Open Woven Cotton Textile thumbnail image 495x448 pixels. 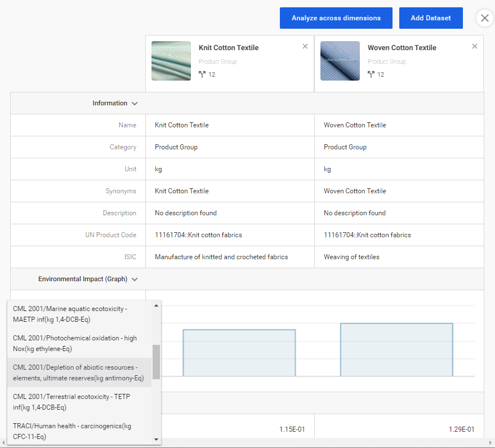pos(340,61)
